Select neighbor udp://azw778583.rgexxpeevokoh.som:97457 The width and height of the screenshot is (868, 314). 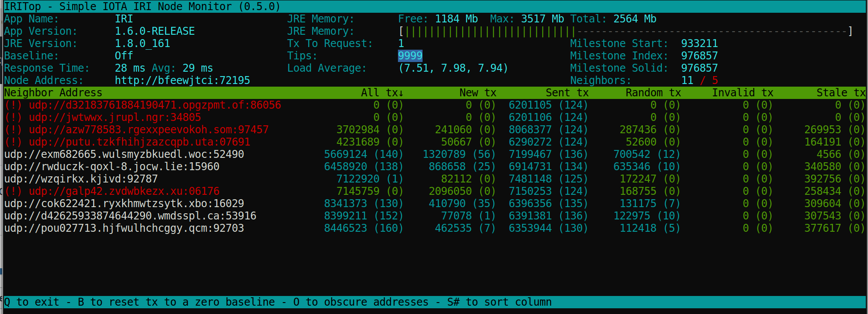[x=136, y=130]
